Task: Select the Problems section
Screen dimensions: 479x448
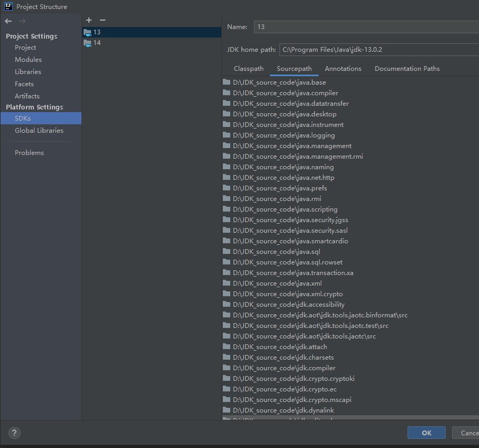Action: (x=29, y=153)
